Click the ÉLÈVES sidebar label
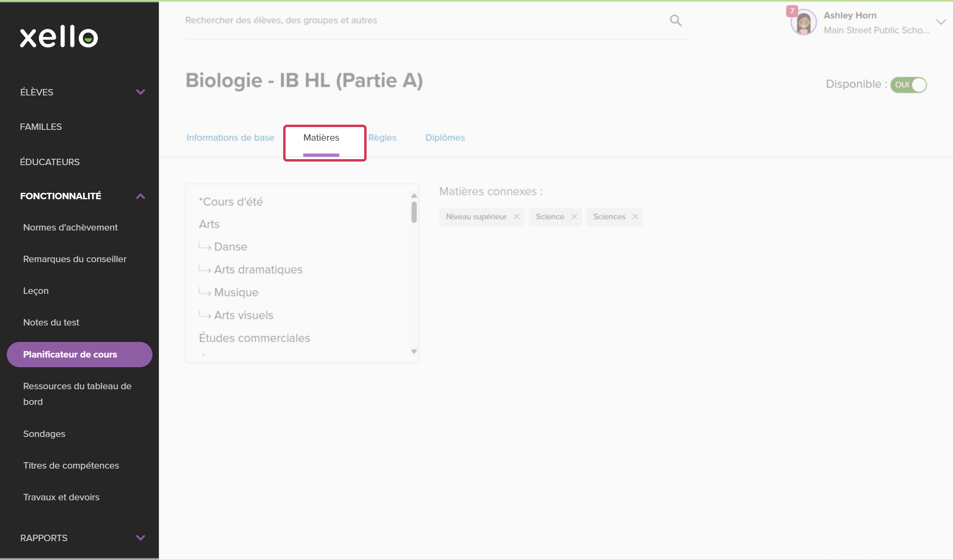This screenshot has width=953, height=560. point(36,92)
